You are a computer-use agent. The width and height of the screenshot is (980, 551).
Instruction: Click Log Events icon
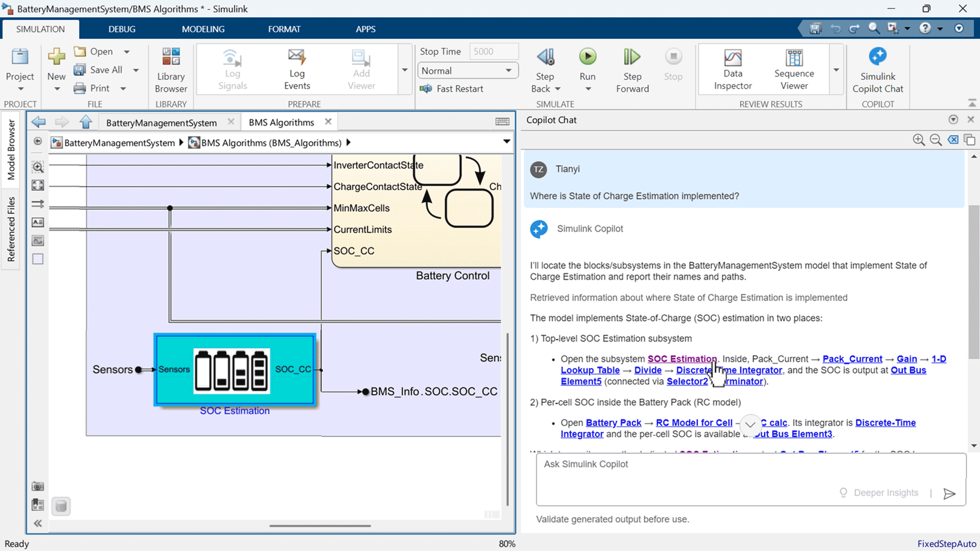coord(297,57)
